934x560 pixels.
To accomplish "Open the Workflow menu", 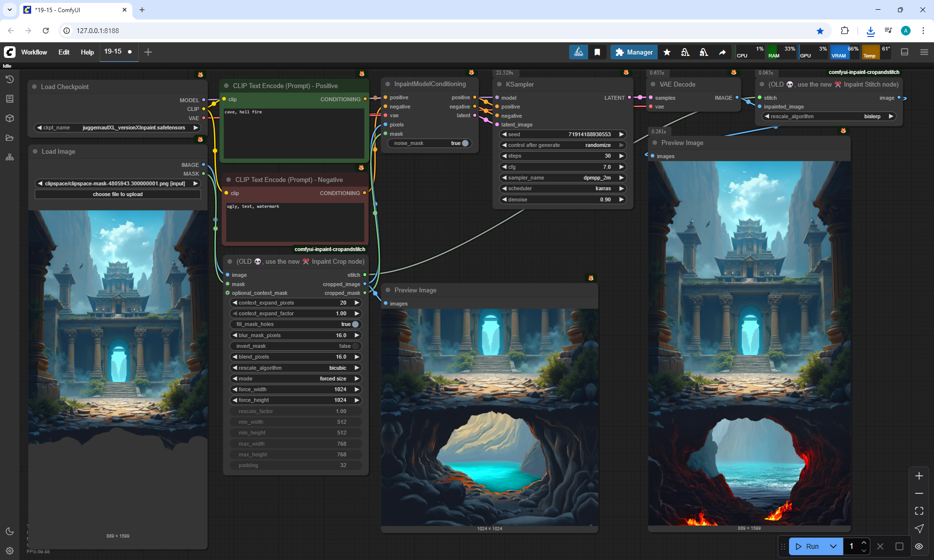I will (x=34, y=52).
